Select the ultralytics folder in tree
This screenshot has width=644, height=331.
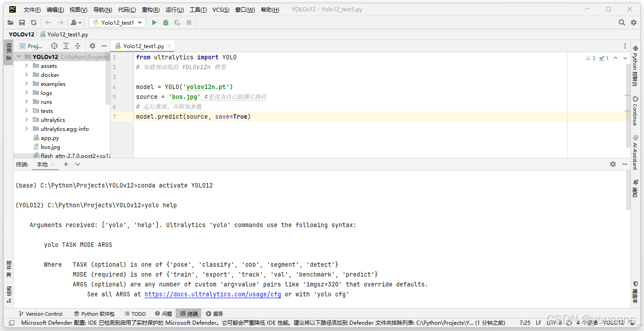(53, 120)
